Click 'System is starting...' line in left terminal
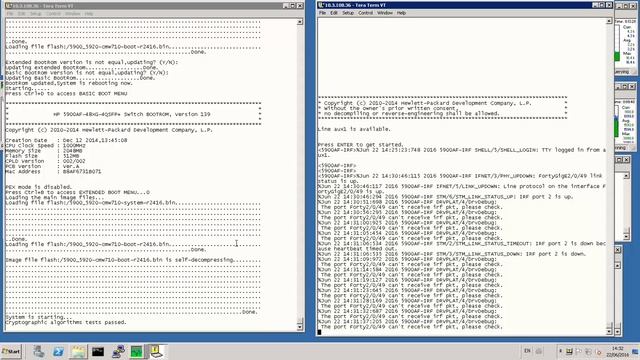This screenshot has height=360, width=640. (x=39, y=317)
